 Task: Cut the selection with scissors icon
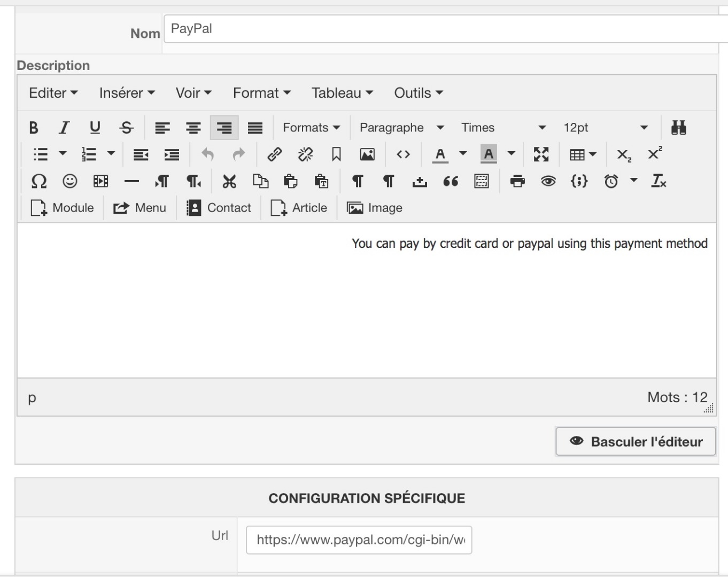[x=229, y=182]
